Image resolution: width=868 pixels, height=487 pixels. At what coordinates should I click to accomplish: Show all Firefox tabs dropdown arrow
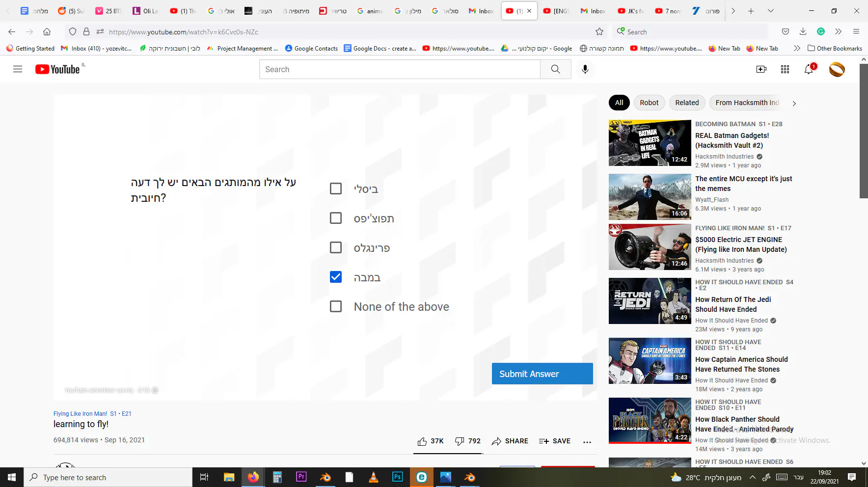pos(770,11)
